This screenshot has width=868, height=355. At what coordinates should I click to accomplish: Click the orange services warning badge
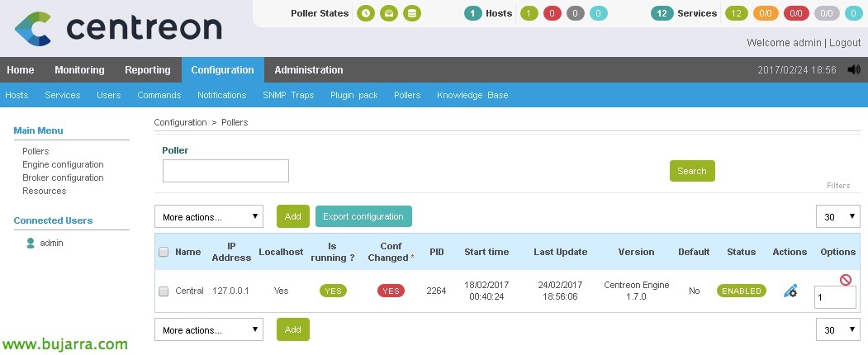766,13
